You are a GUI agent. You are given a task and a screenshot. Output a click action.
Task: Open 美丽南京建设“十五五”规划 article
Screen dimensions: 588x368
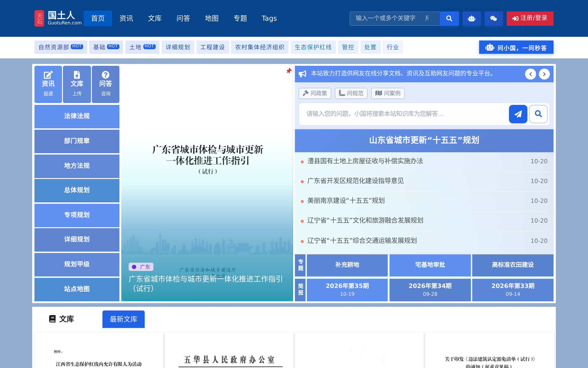(346, 201)
